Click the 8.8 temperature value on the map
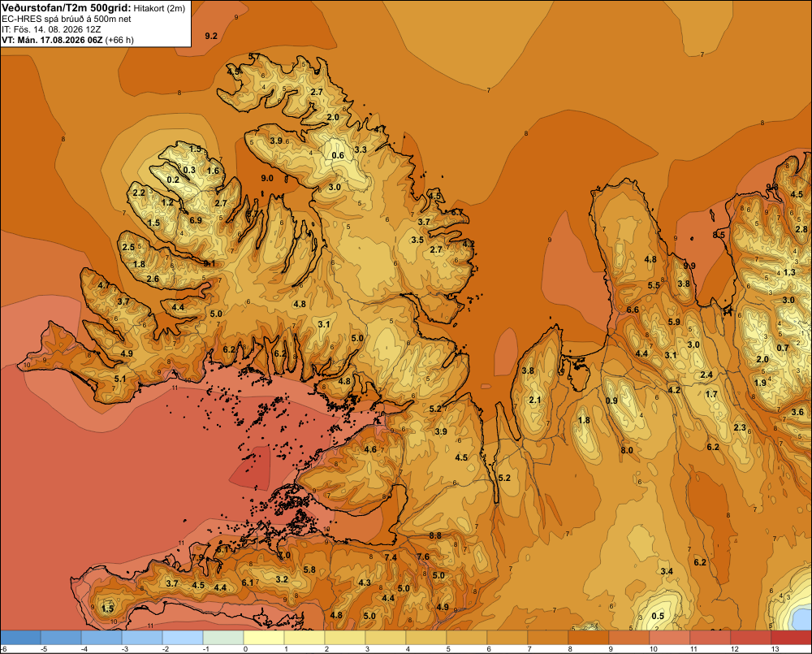Image resolution: width=812 pixels, height=654 pixels. coord(435,535)
